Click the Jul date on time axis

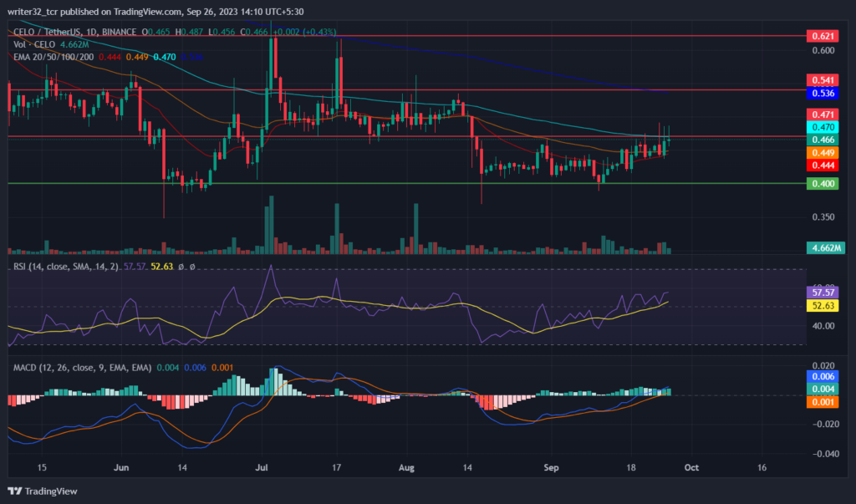coord(262,467)
